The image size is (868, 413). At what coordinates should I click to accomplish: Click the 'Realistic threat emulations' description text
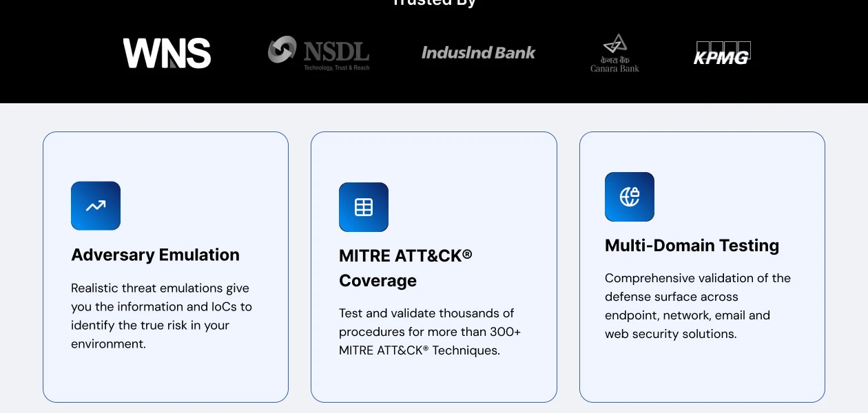pyautogui.click(x=161, y=316)
